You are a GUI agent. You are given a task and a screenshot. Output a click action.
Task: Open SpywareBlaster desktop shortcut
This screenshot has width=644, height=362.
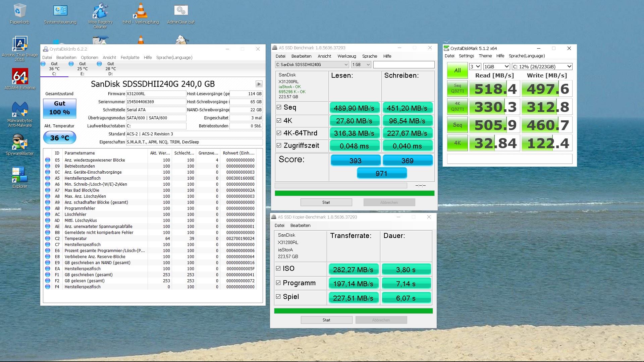coord(20,145)
